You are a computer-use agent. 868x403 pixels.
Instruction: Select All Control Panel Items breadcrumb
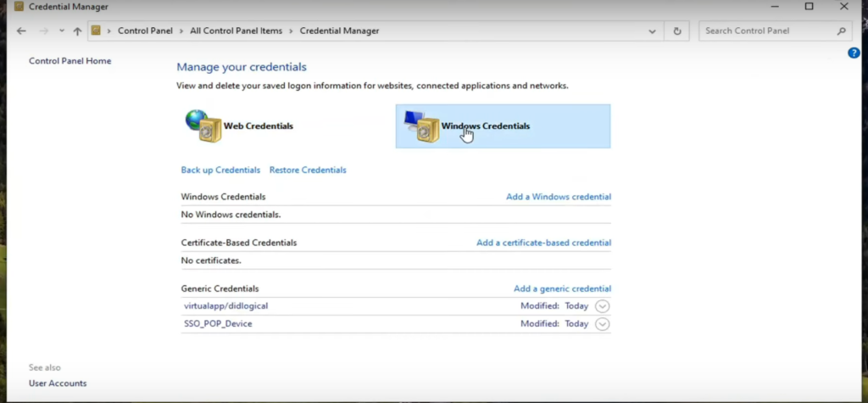(236, 31)
